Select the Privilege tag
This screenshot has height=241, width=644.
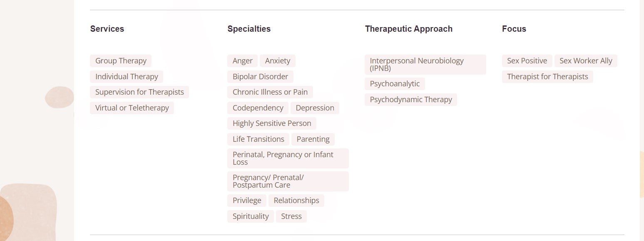click(x=247, y=201)
